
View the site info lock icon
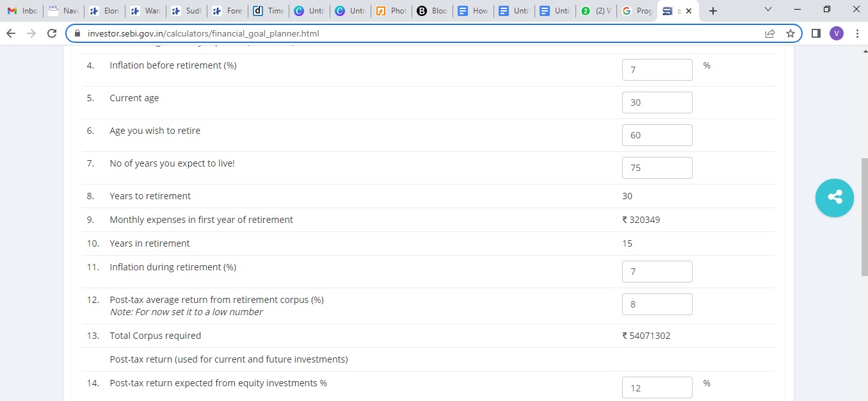point(78,33)
